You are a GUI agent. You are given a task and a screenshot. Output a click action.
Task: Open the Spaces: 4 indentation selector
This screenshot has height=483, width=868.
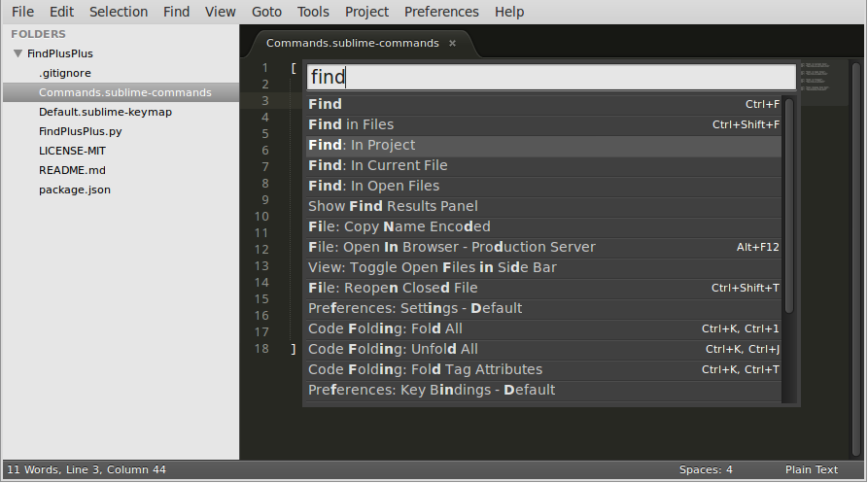(x=706, y=470)
